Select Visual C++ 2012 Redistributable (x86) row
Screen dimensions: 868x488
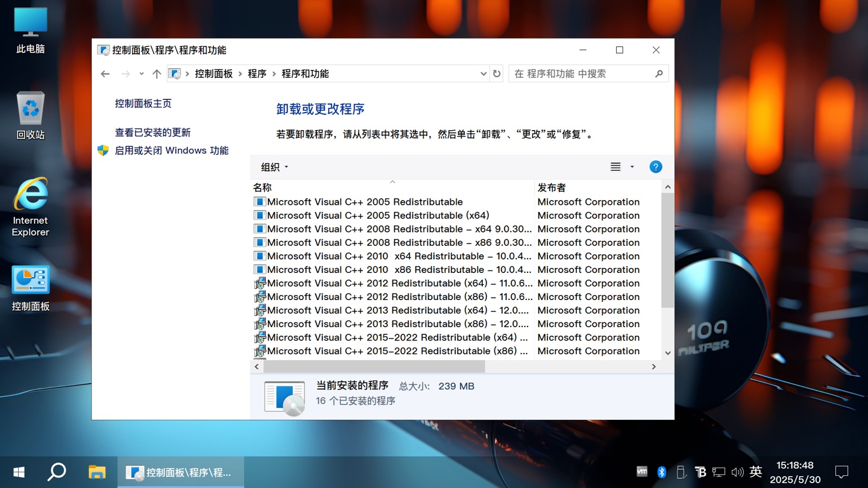tap(455, 297)
